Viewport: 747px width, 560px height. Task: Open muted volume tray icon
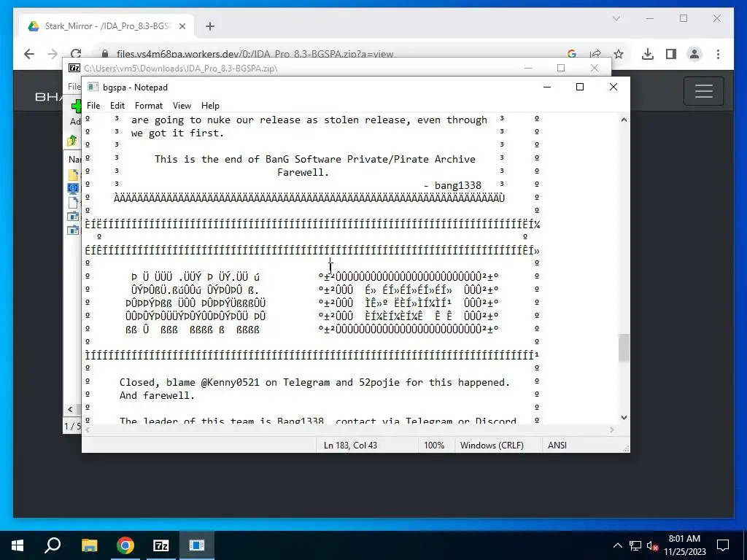653,545
